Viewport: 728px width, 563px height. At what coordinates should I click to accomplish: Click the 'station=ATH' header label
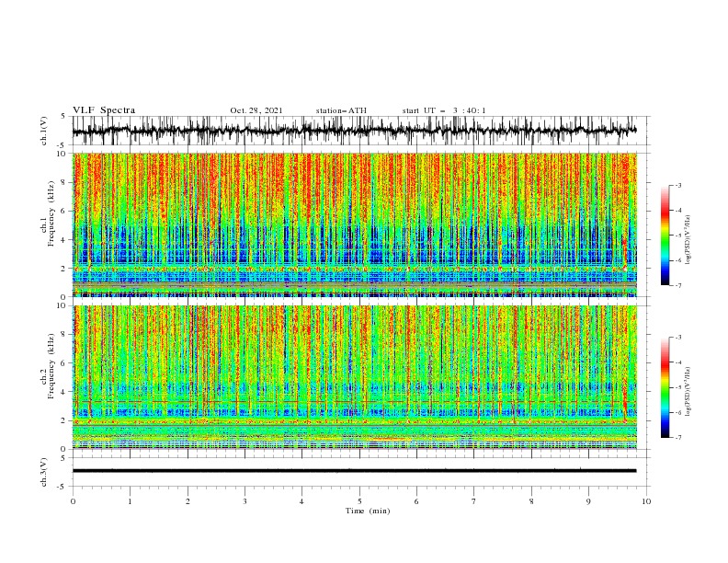[x=341, y=110]
